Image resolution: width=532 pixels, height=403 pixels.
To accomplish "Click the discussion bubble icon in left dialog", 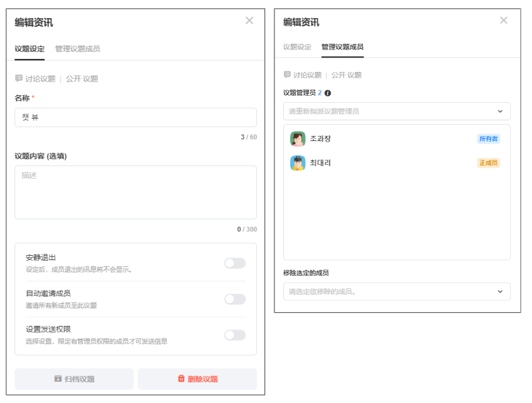I will pos(19,79).
